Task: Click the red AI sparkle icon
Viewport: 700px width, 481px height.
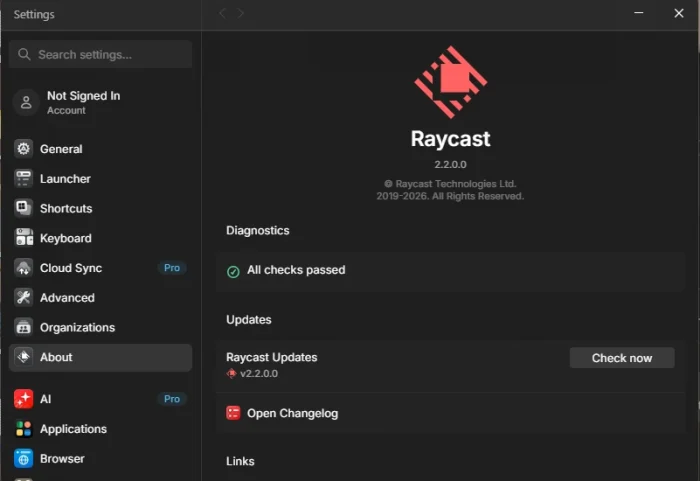Action: [23, 399]
